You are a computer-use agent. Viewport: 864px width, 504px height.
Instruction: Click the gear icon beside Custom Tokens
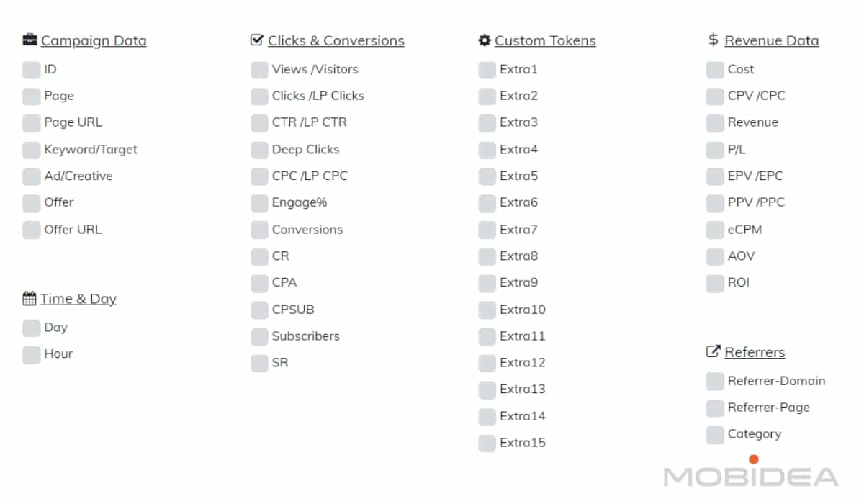point(485,40)
